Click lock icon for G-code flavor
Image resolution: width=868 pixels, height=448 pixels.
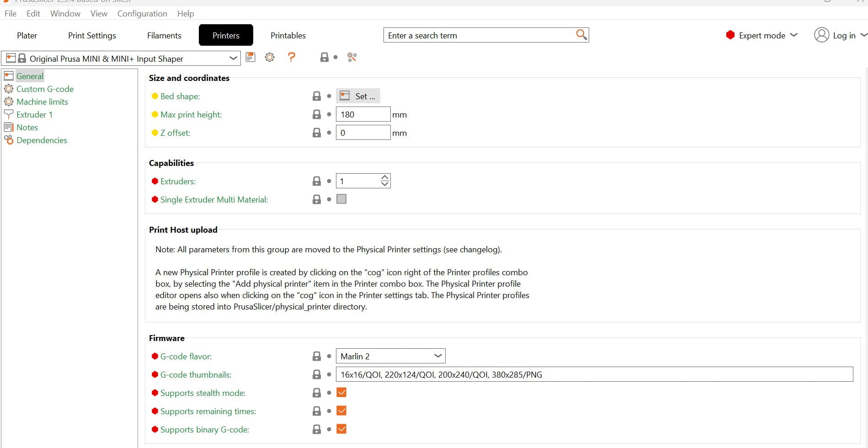coord(316,356)
